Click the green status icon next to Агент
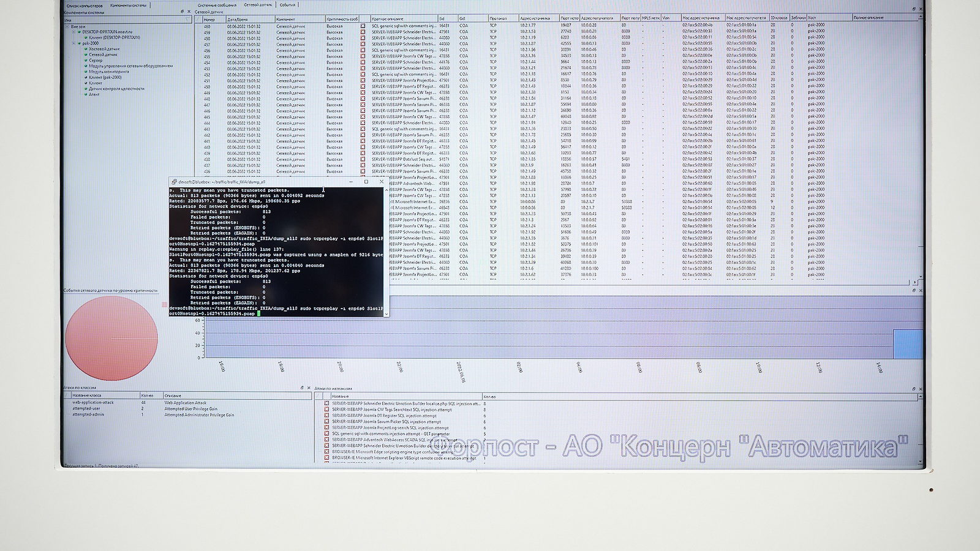Viewport: 980px width, 551px height. [86, 94]
